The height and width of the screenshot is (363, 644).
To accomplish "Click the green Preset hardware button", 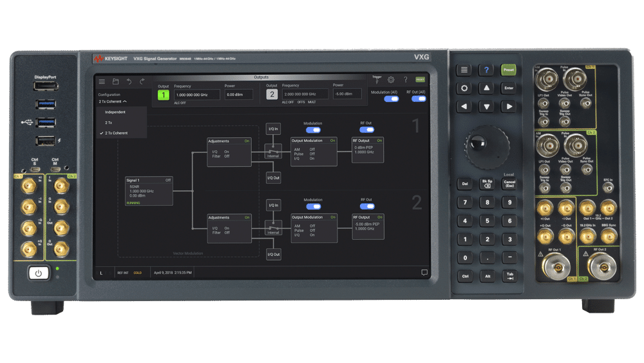I will pos(509,70).
